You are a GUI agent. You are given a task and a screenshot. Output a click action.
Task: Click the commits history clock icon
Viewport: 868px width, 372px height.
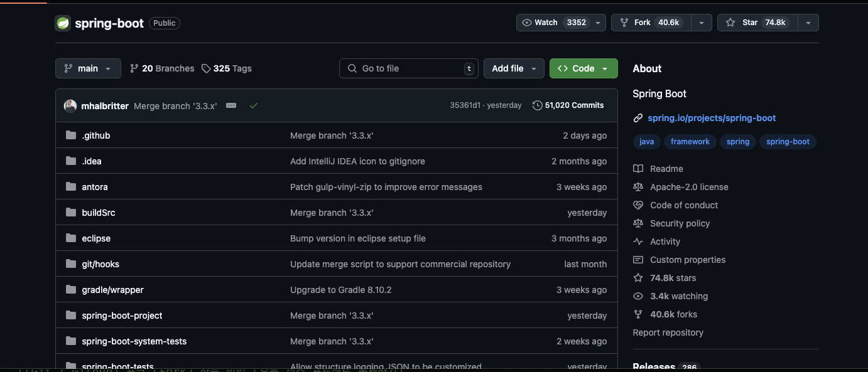point(537,105)
